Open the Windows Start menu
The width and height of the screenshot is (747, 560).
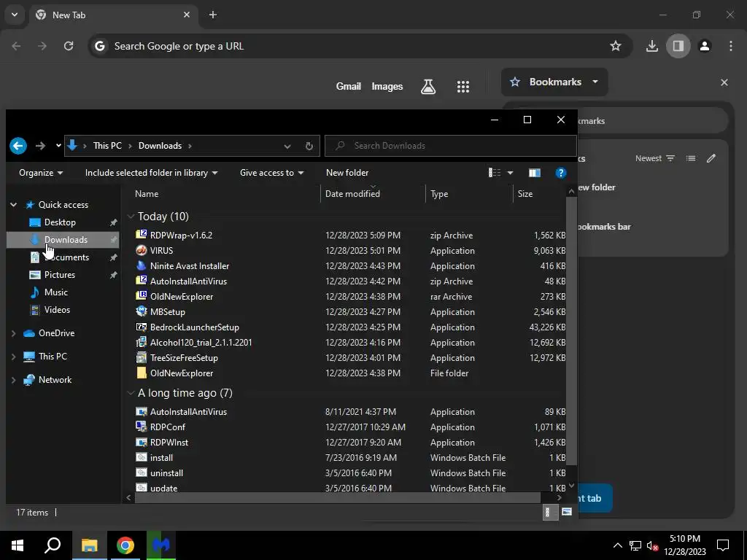pos(18,545)
